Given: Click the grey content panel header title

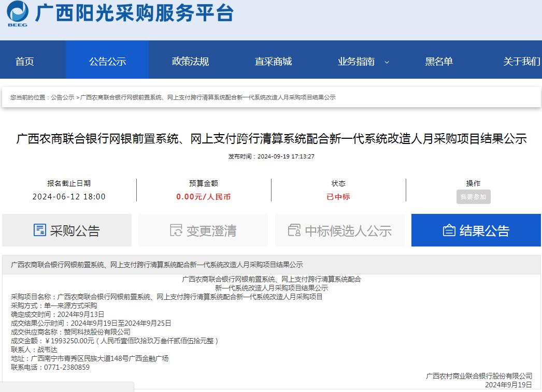Looking at the screenshot, I should click(x=156, y=265).
